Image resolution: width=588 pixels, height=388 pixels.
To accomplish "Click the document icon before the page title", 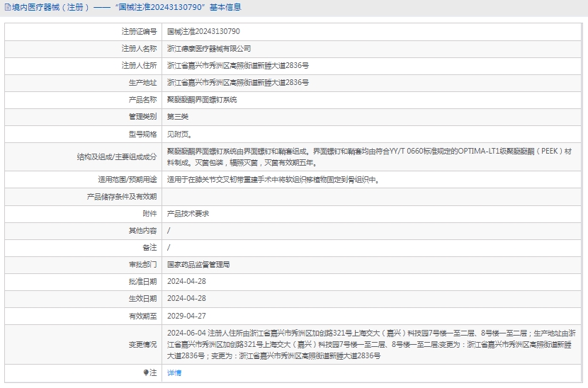I will tap(6, 7).
